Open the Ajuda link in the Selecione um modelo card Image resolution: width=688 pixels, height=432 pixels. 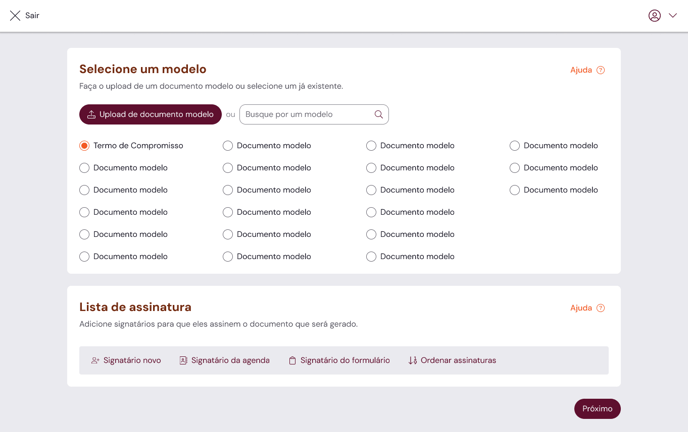click(x=581, y=70)
